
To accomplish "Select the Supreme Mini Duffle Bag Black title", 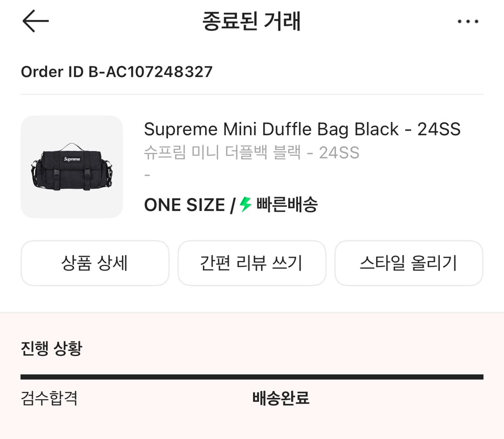I will [x=302, y=130].
